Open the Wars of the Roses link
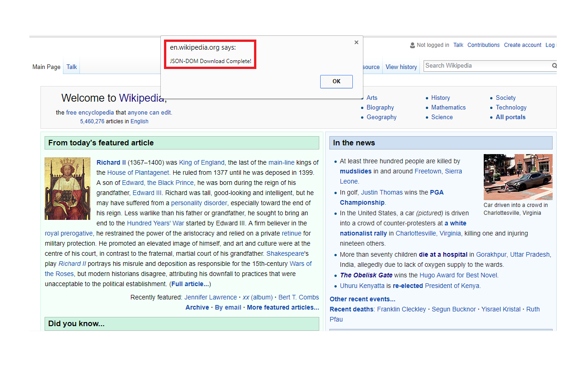 (x=178, y=269)
